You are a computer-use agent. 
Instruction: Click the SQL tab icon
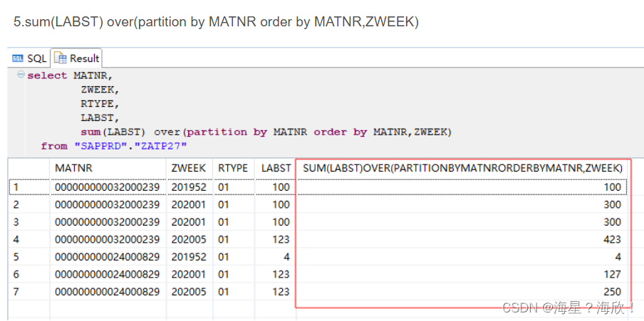coord(18,58)
